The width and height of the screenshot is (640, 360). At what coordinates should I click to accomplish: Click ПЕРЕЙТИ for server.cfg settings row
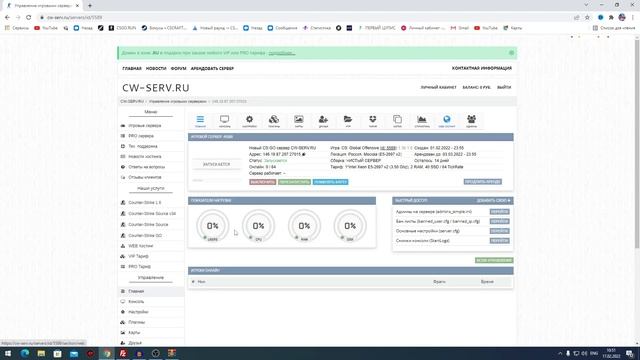(x=500, y=231)
